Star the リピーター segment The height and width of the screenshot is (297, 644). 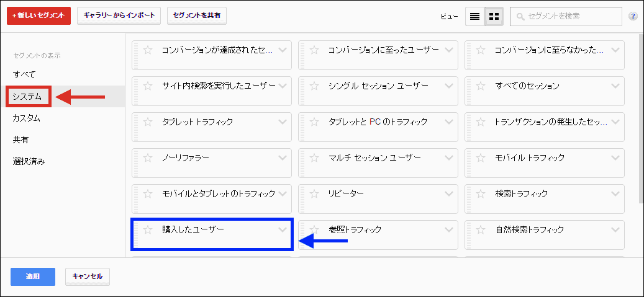coord(315,193)
